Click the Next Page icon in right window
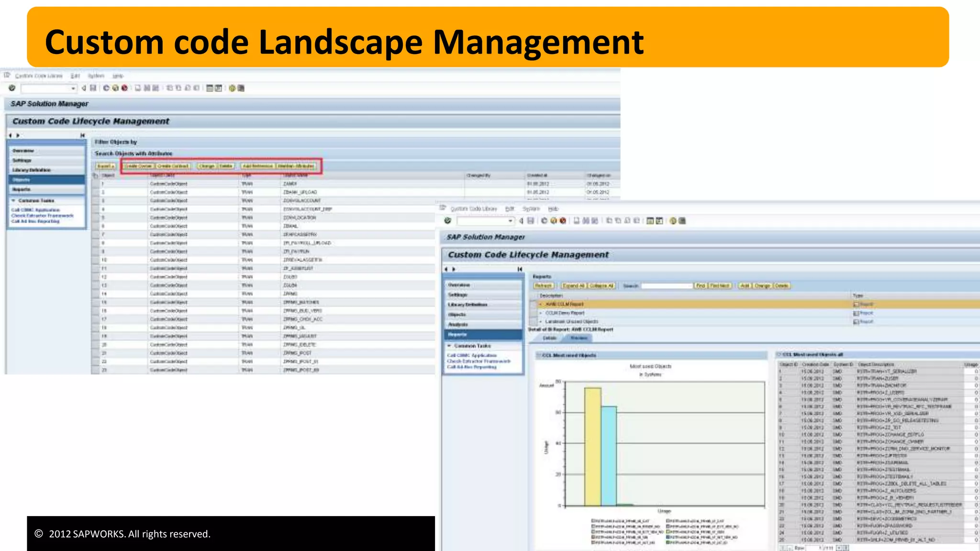This screenshot has height=551, width=980. tap(627, 220)
